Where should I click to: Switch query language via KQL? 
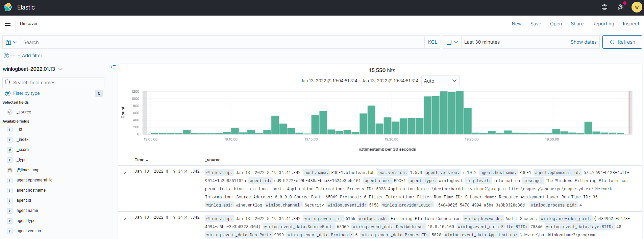click(432, 42)
